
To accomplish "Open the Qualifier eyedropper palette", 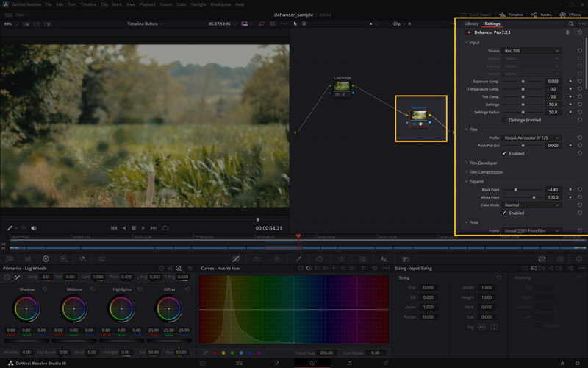I will pyautogui.click(x=298, y=259).
